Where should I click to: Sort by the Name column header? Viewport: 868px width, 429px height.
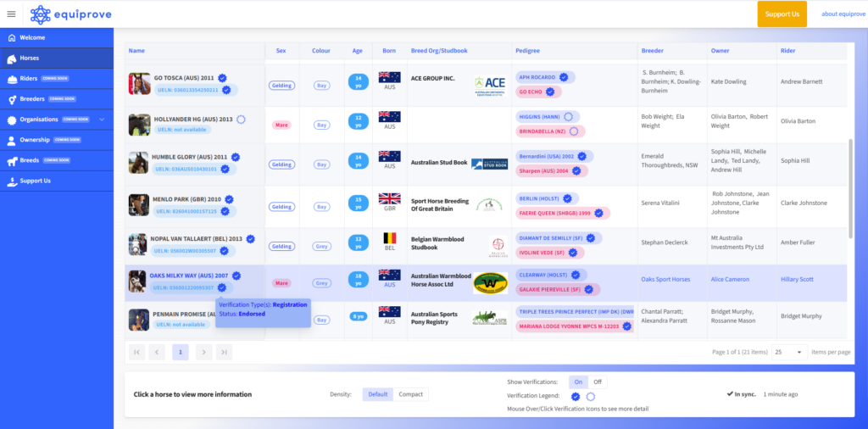pyautogui.click(x=136, y=50)
